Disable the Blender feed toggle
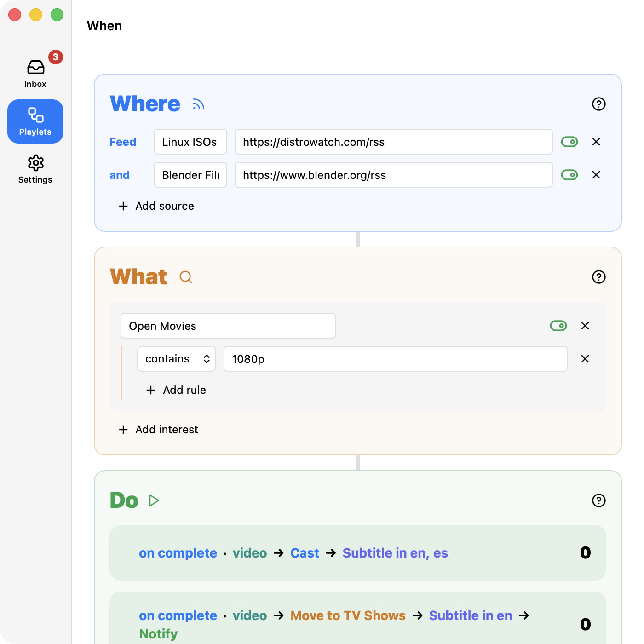644x644 pixels. point(569,175)
